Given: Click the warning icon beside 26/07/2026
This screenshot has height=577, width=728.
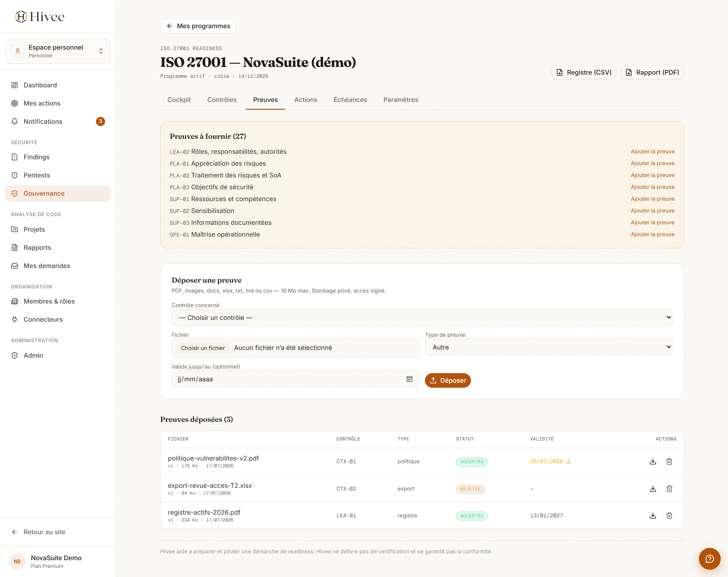Looking at the screenshot, I should (x=569, y=462).
